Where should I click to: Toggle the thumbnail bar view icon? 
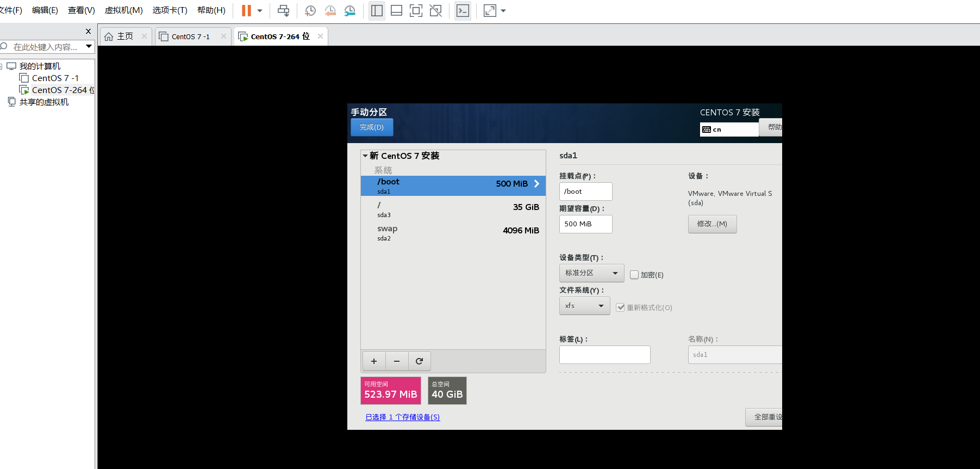point(397,11)
